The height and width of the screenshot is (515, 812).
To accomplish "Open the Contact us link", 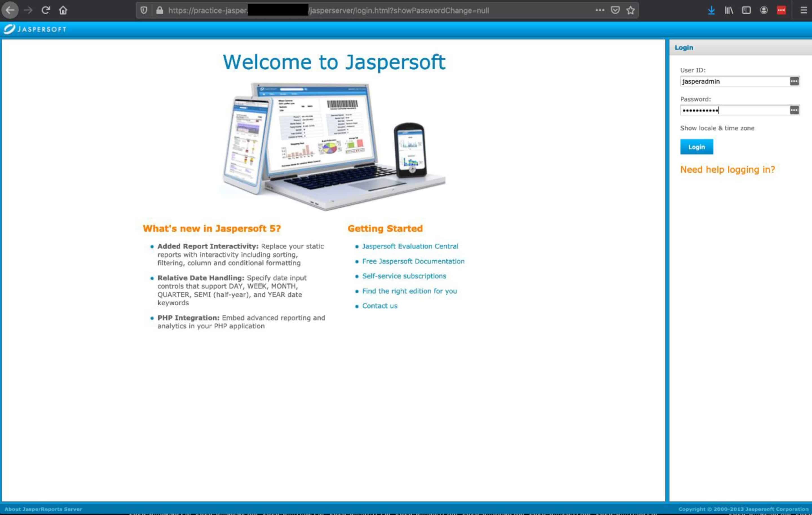I will coord(380,306).
